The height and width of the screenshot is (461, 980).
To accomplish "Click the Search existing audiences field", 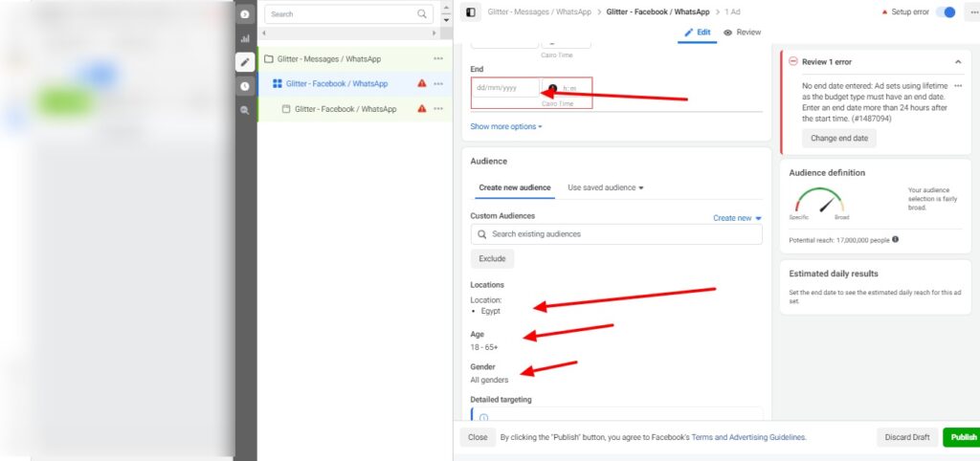I will pyautogui.click(x=616, y=234).
